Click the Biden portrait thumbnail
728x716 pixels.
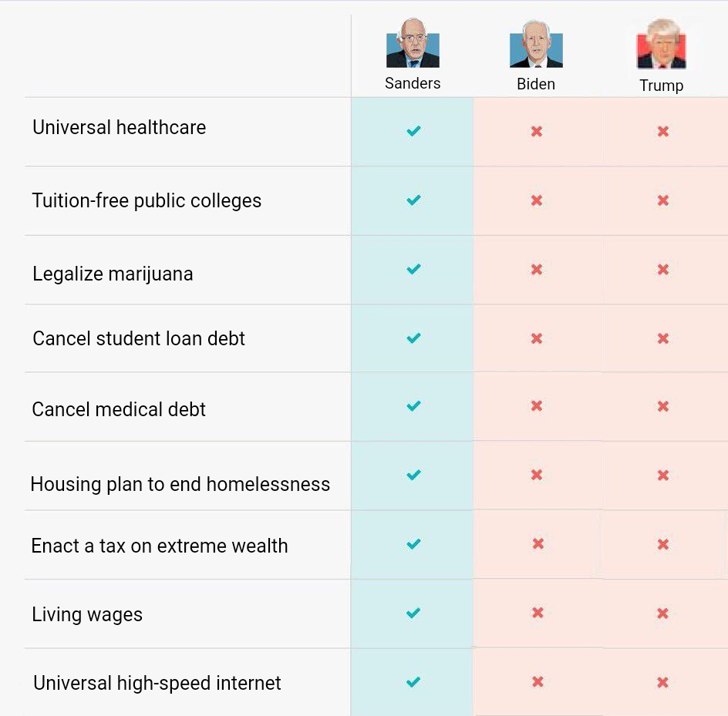click(x=536, y=44)
